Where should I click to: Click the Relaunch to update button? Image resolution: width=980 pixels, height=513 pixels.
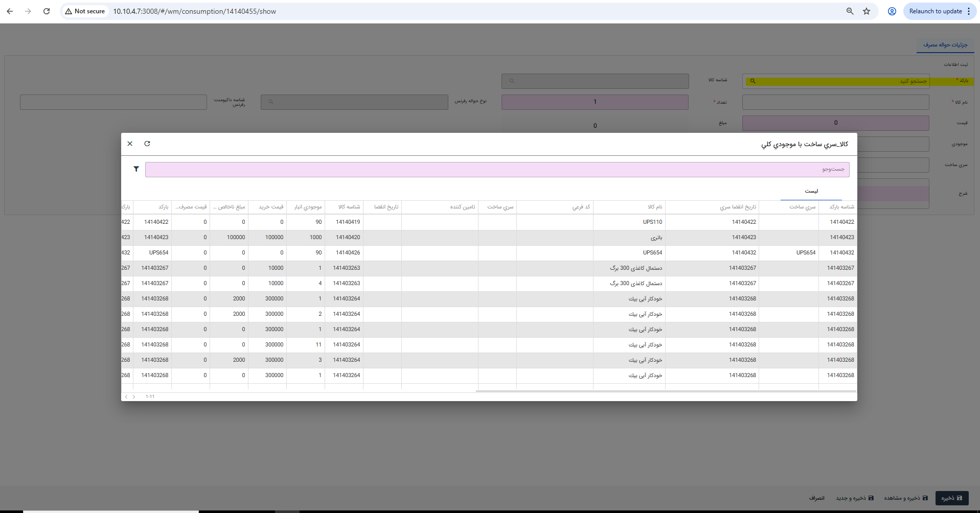935,11
